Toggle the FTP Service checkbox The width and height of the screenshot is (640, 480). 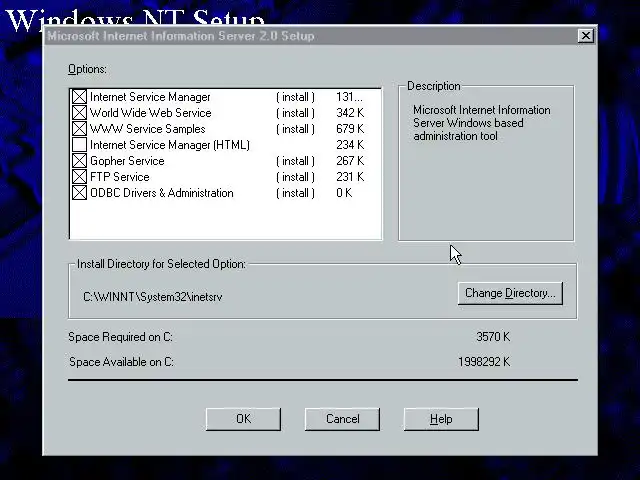[x=79, y=177]
